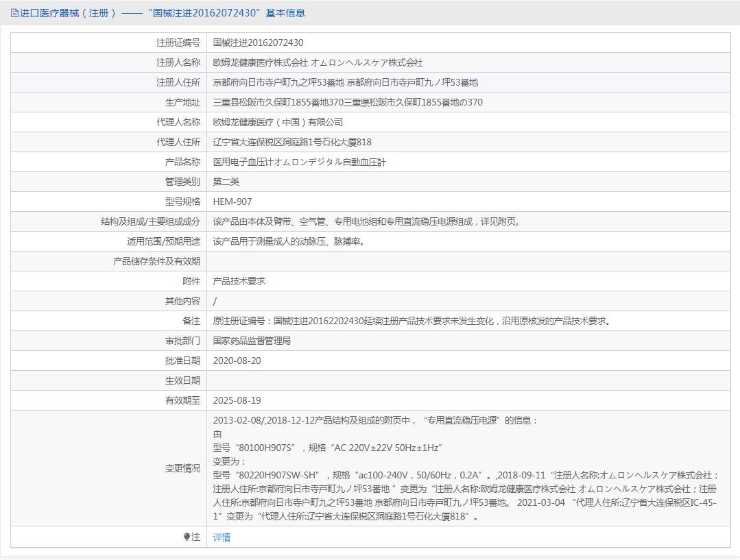Screen dimensions: 740x560
Task: Click the 附件 label
Action: tap(191, 281)
